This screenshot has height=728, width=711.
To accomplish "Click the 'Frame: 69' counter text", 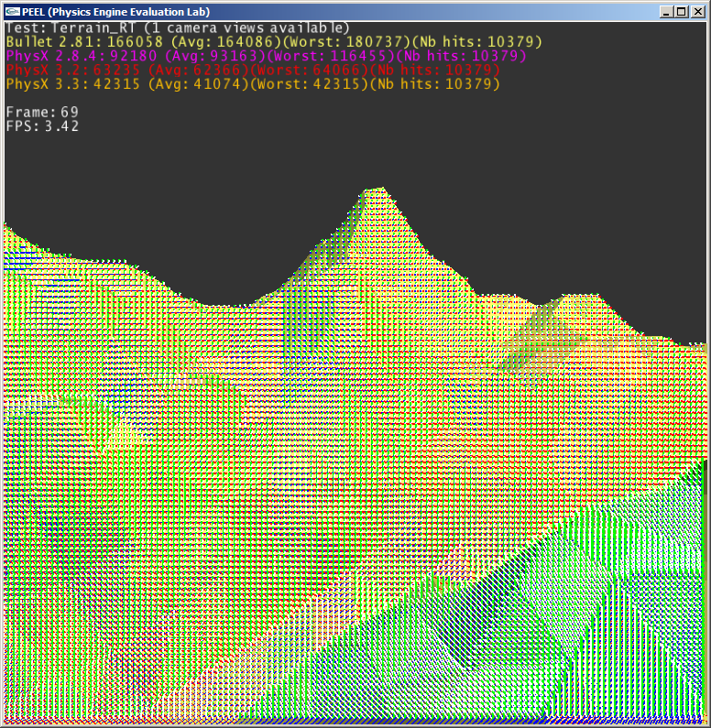I will (x=42, y=112).
